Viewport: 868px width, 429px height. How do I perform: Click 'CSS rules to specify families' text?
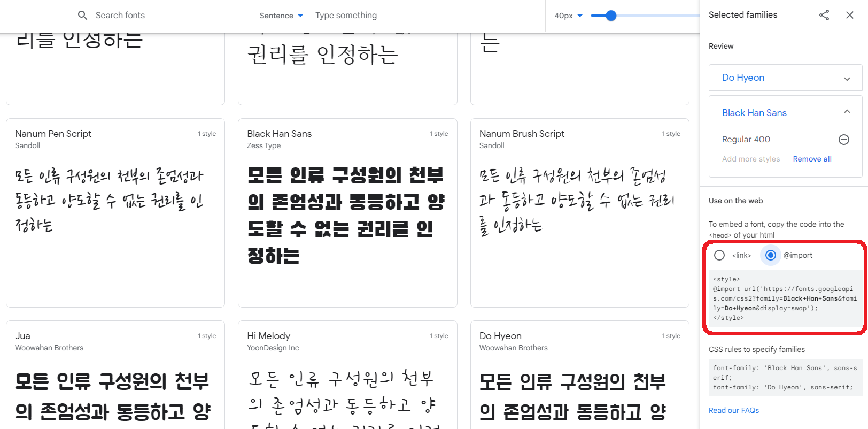coord(757,349)
